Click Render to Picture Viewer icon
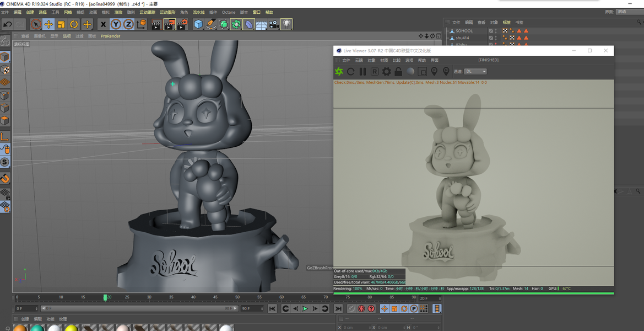This screenshot has width=644, height=331. 169,24
